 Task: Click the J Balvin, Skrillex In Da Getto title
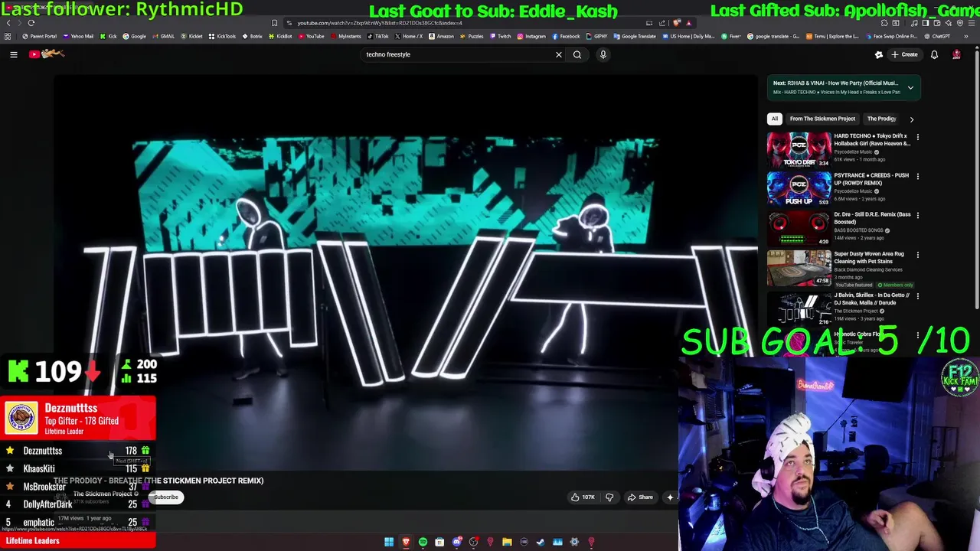[x=872, y=298]
